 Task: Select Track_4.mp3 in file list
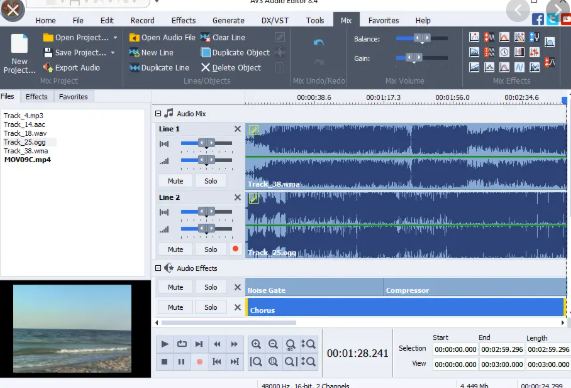[24, 115]
